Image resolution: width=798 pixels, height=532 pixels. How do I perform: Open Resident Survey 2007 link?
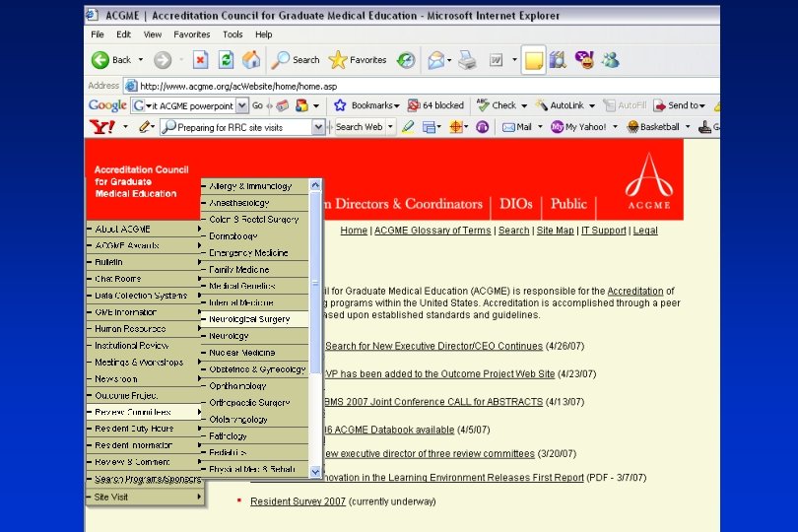(298, 501)
